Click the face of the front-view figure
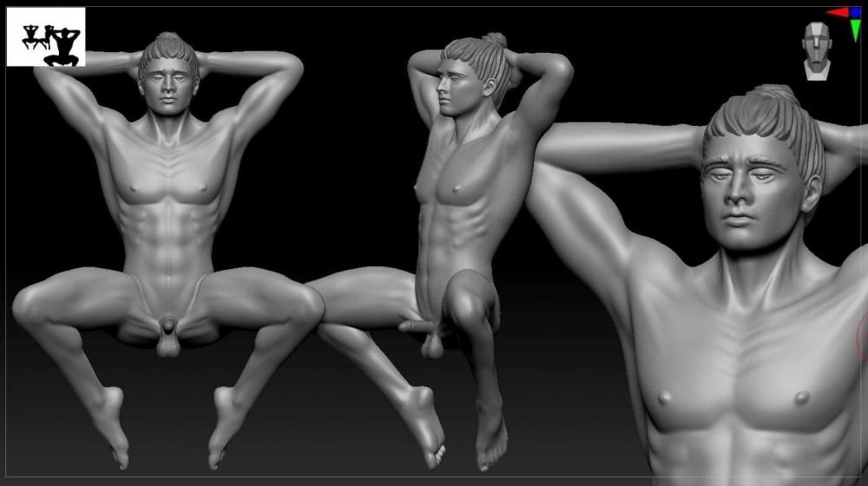The height and width of the screenshot is (486, 868). pos(168,84)
